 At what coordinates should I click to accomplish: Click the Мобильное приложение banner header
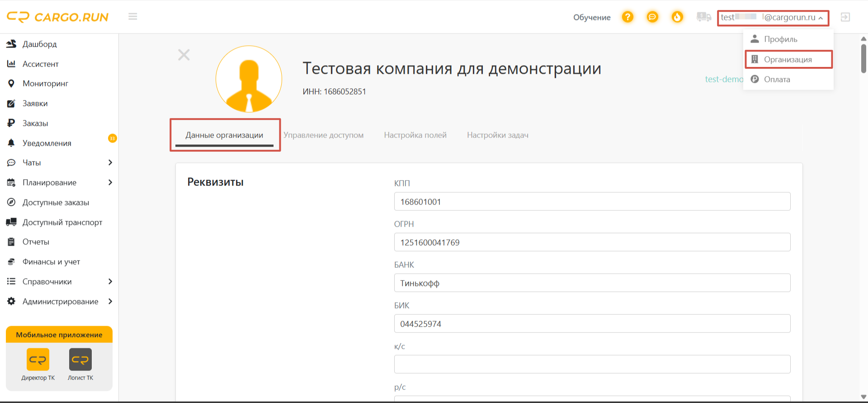coord(59,335)
